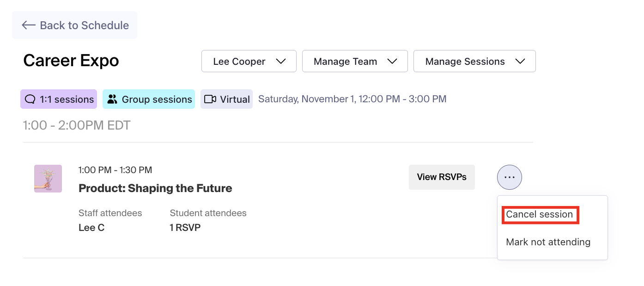Open the Lee Cooper dropdown
This screenshot has width=644, height=286.
(x=239, y=62)
